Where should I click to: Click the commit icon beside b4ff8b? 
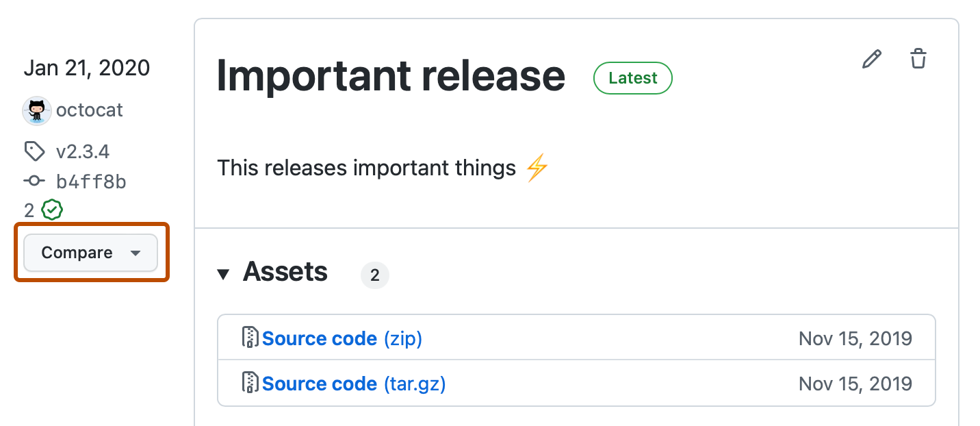(x=34, y=182)
